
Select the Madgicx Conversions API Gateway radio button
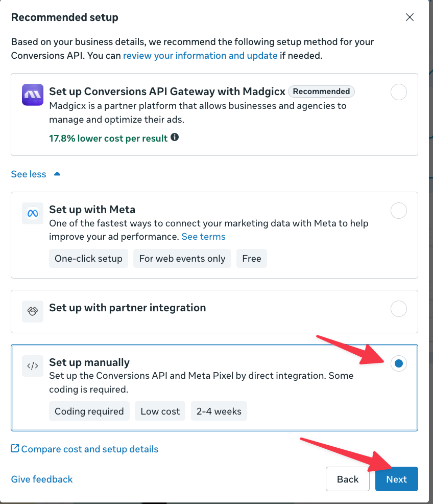coord(399,92)
